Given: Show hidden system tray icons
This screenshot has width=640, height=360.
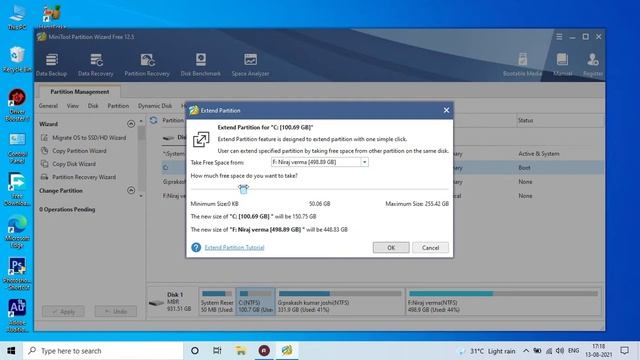Looking at the screenshot, I should pos(526,351).
